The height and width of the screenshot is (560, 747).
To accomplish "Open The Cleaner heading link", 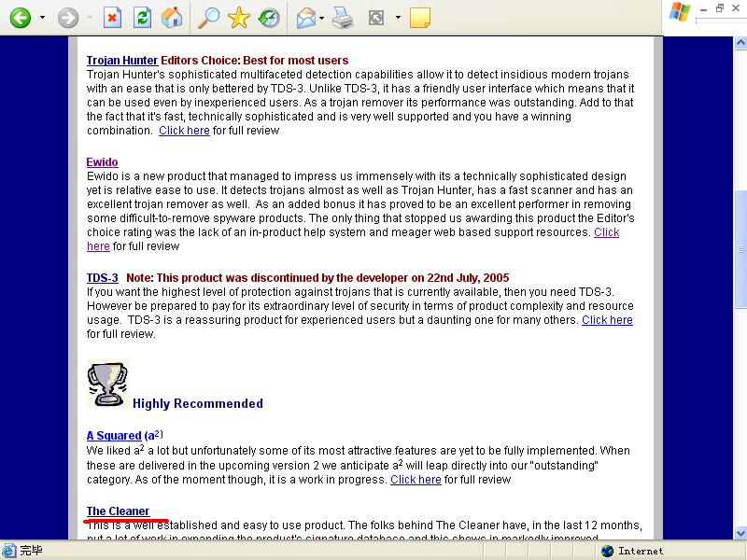I will click(118, 511).
